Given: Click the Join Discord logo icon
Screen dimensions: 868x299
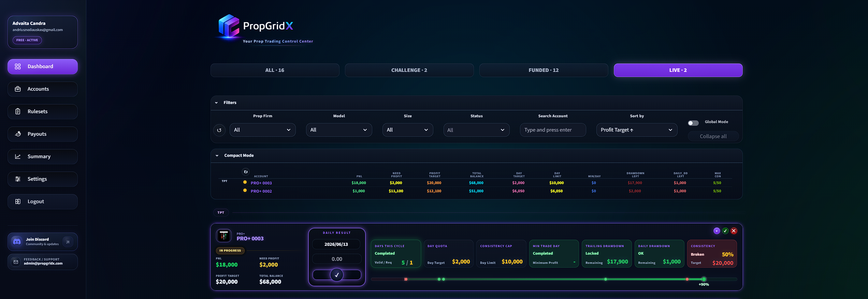Looking at the screenshot, I should (17, 241).
